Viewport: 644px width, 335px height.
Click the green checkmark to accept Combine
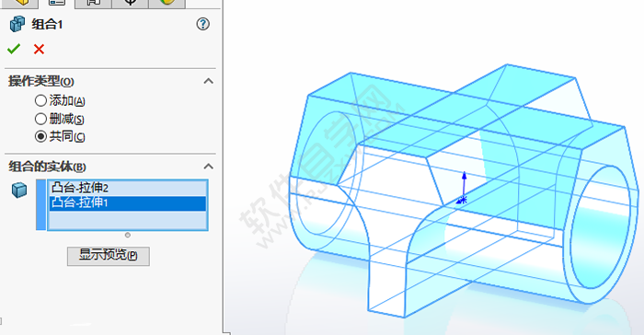coord(14,49)
